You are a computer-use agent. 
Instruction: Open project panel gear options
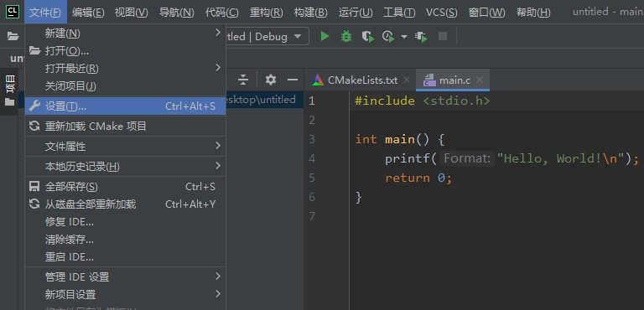[271, 80]
